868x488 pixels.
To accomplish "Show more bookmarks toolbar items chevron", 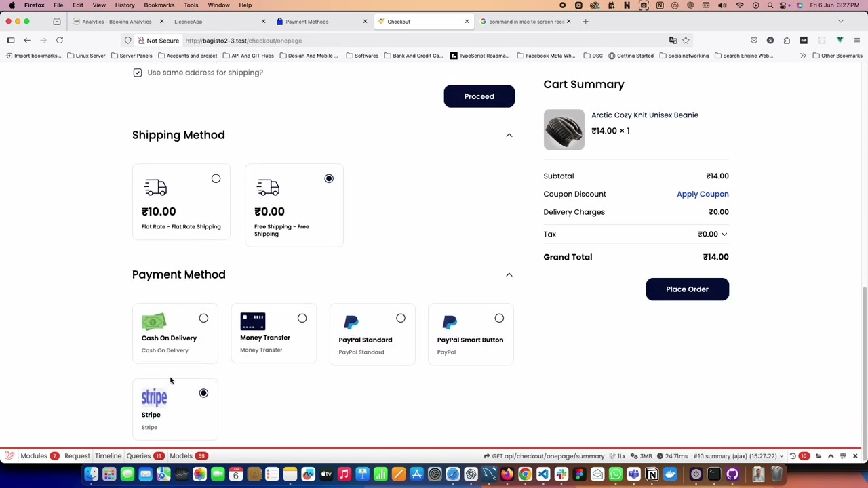I will [803, 56].
